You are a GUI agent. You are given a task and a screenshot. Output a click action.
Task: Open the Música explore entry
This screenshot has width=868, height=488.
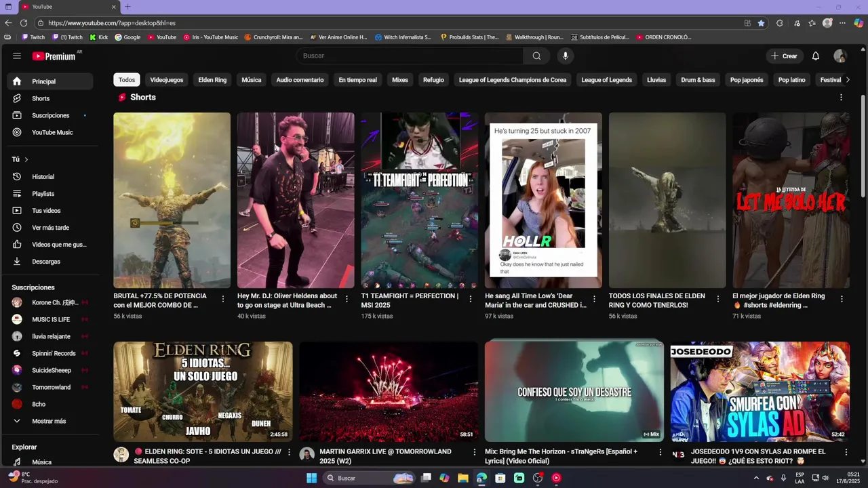50,462
